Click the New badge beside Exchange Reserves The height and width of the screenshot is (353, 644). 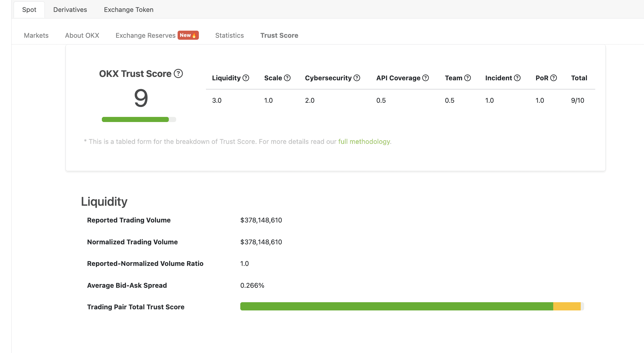[x=188, y=35]
